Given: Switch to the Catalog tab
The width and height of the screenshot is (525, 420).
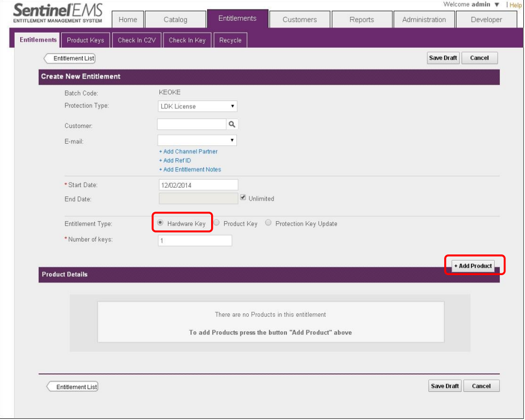Looking at the screenshot, I should (x=175, y=20).
